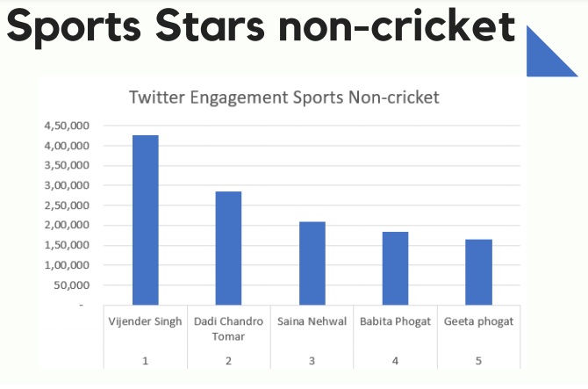This screenshot has width=588, height=389.
Task: Select the Vijender Singh bar
Action: [x=145, y=220]
